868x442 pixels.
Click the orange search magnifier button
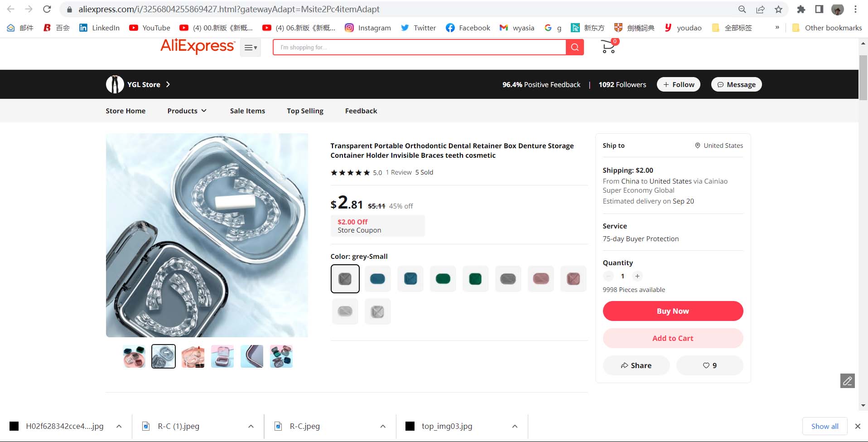click(574, 47)
